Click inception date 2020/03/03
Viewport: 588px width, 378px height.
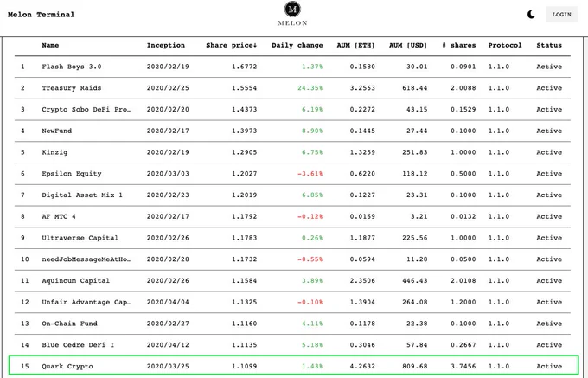point(168,174)
